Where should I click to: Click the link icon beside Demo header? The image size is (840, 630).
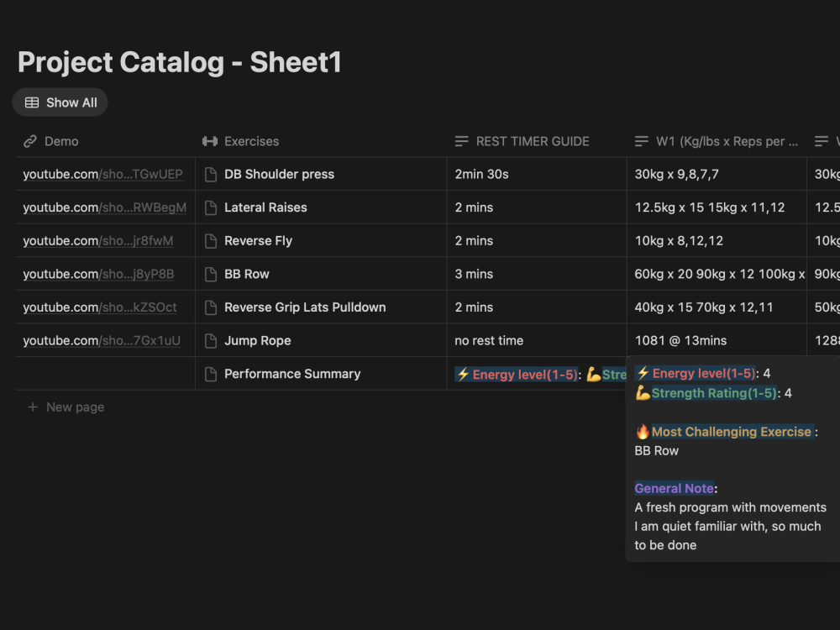pyautogui.click(x=30, y=141)
